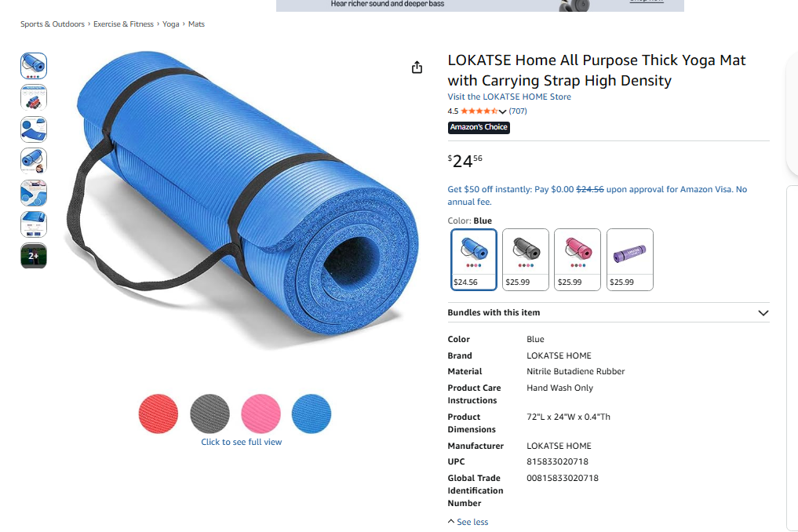
Task: Open Exercise & Fitness breadcrumb
Action: pyautogui.click(x=123, y=24)
